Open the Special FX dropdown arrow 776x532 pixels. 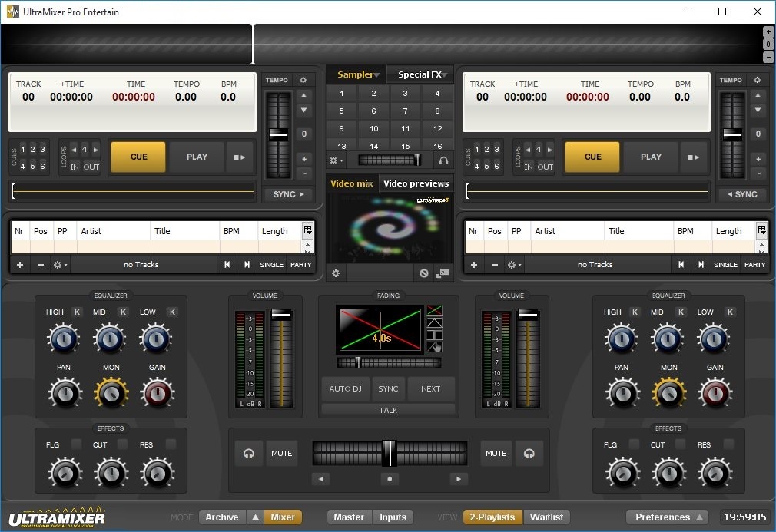pyautogui.click(x=445, y=75)
